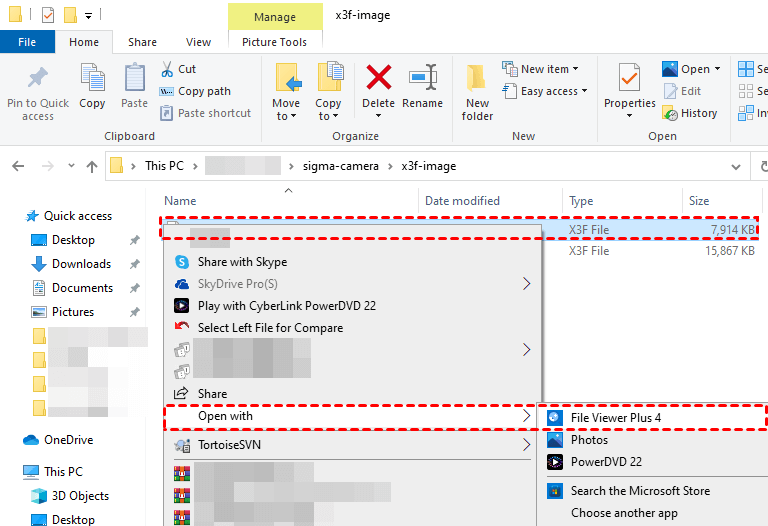Click the Copy icon in Clipboard group
Viewport: 768px width, 526px height.
(x=92, y=78)
